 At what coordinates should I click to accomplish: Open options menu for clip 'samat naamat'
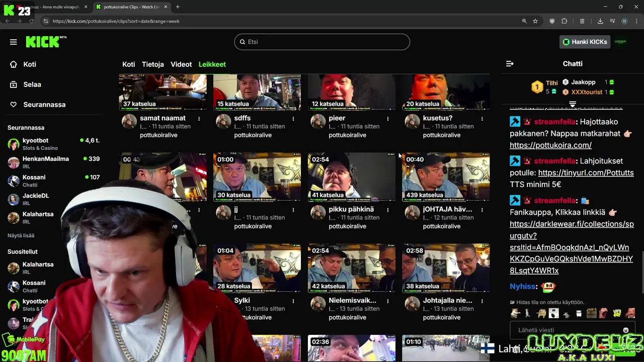point(199,119)
